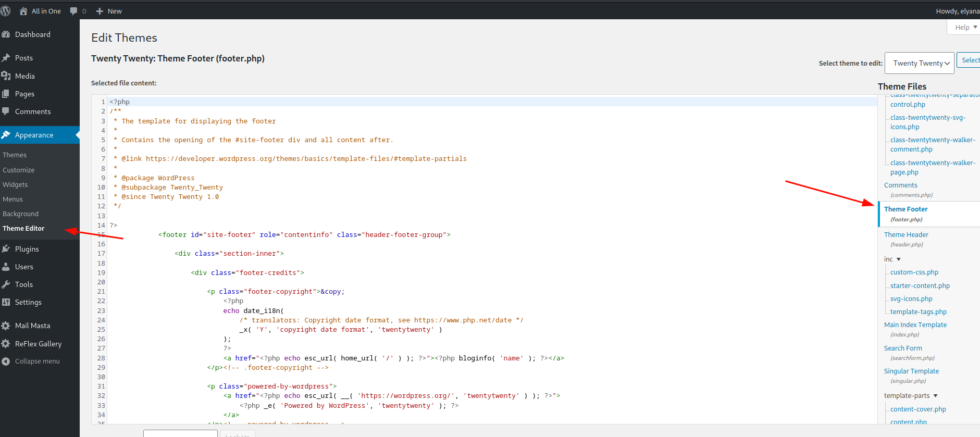
Task: Click code line 15 with footer tag
Action: tap(304, 235)
